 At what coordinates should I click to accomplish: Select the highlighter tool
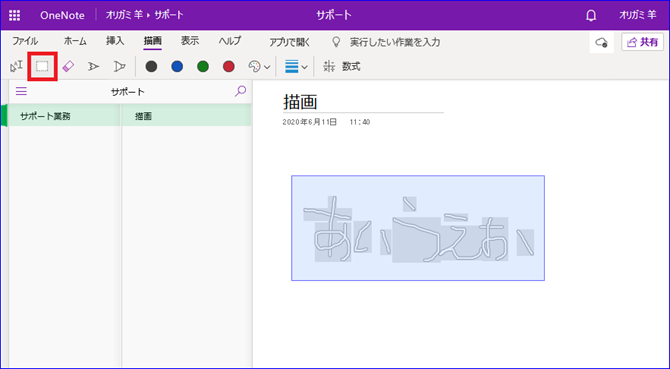120,66
